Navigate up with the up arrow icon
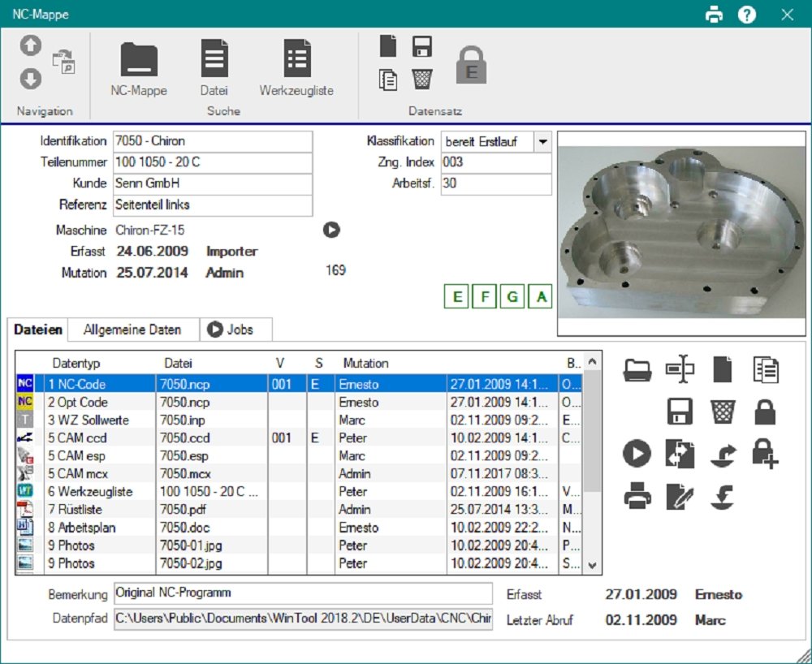 pos(31,46)
